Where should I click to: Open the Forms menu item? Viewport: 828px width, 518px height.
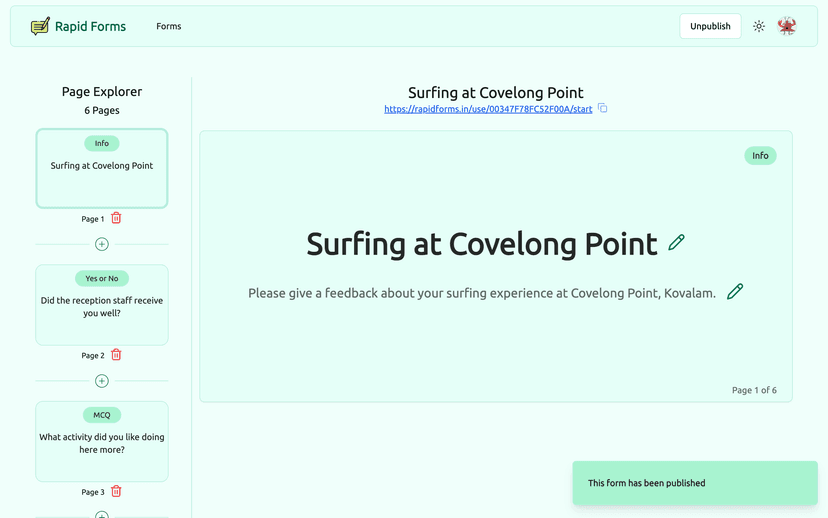click(x=169, y=27)
